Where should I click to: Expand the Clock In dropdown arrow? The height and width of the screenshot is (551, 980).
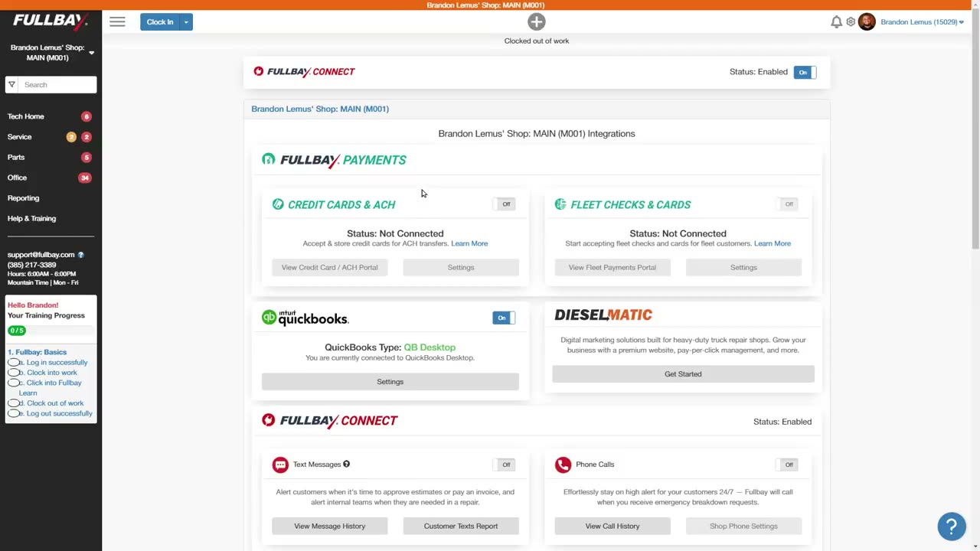tap(186, 22)
